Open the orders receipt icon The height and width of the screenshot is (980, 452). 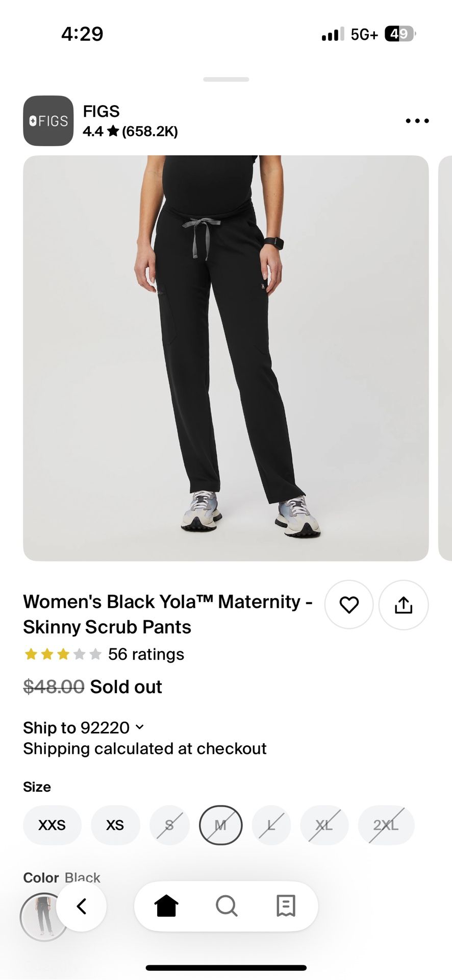(286, 906)
